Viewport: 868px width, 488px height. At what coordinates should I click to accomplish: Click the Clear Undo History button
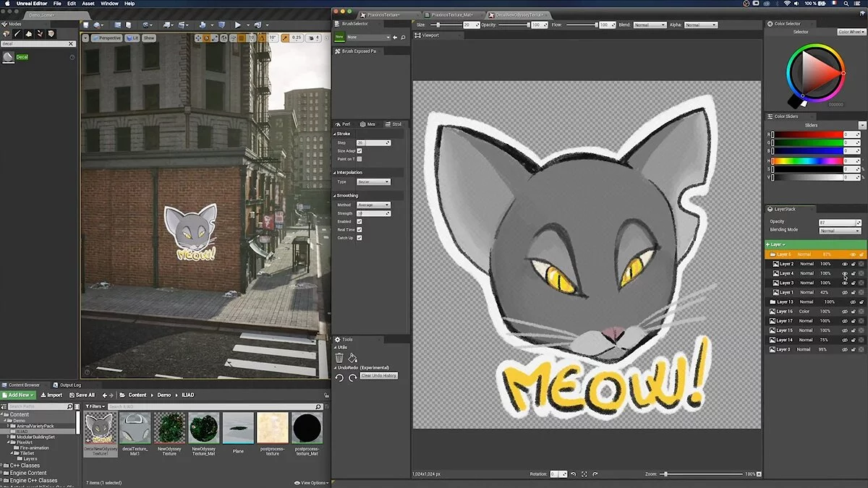coord(379,376)
